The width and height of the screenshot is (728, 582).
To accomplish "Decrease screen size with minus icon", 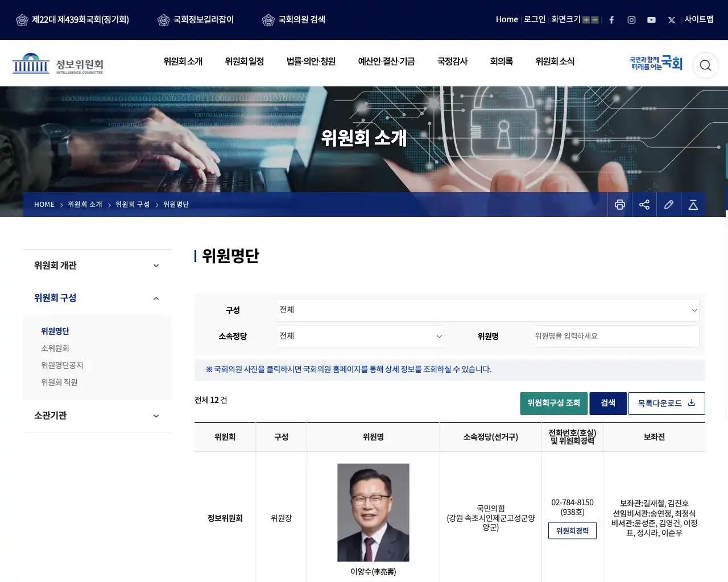I will [595, 20].
